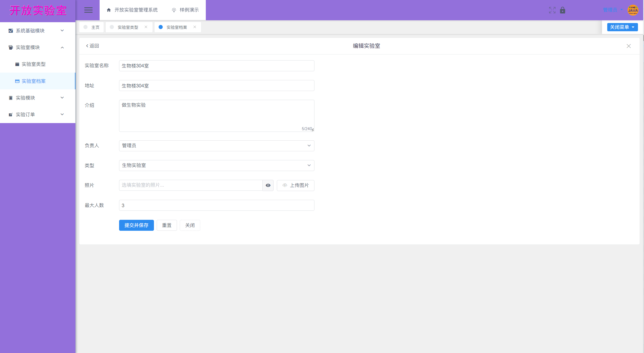The image size is (644, 353).
Task: Open 开放实验室管理系统 top menu
Action: tap(132, 10)
